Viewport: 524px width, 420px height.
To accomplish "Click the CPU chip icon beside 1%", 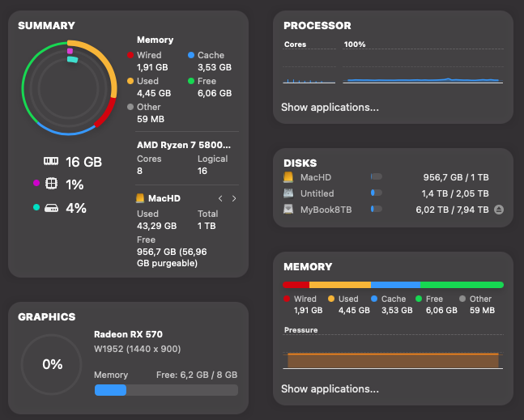I will tap(51, 184).
